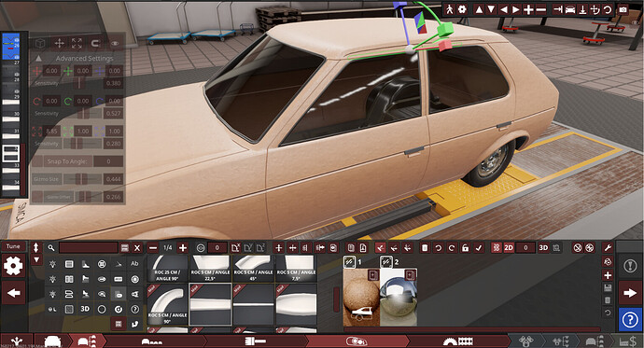Adjust the rotation Sensitivity slider
The width and height of the screenshot is (644, 348).
click(x=82, y=113)
